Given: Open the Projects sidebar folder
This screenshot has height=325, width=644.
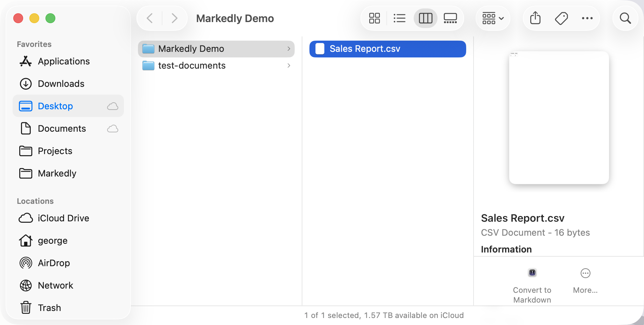Looking at the screenshot, I should [68, 151].
